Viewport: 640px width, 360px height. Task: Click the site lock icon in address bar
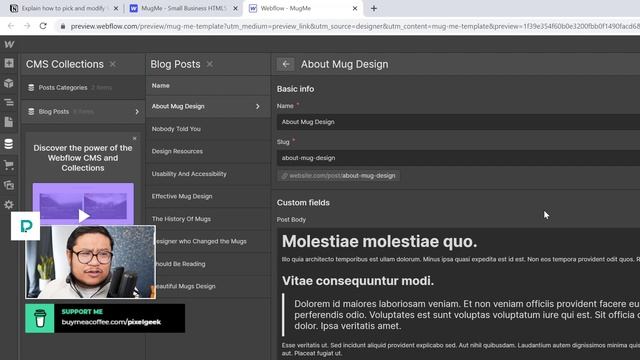tap(62, 26)
